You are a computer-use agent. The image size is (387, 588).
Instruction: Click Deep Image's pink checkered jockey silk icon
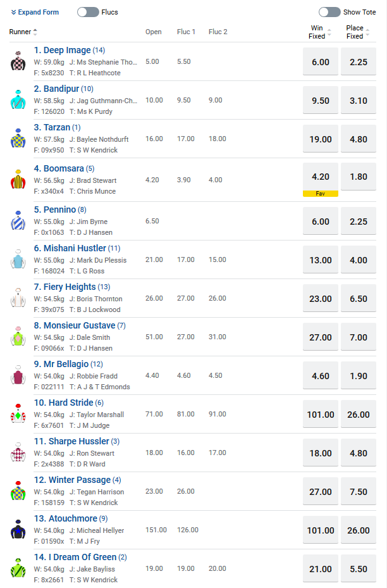pos(18,61)
